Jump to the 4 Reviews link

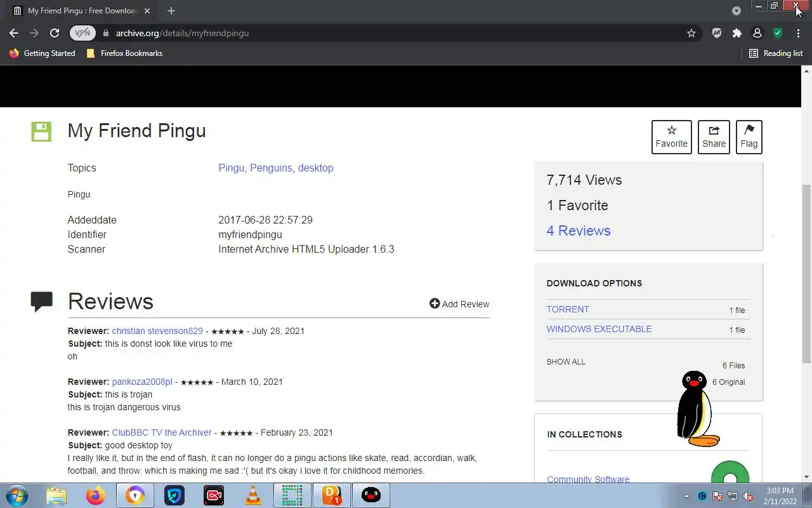click(579, 231)
